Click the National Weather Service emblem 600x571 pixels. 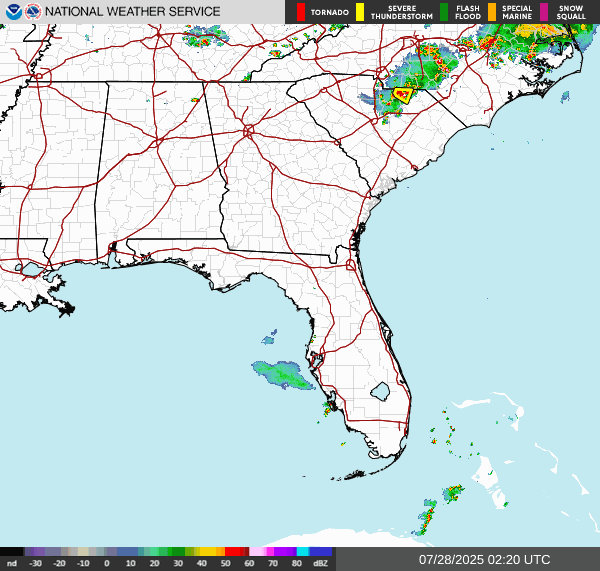[x=33, y=12]
